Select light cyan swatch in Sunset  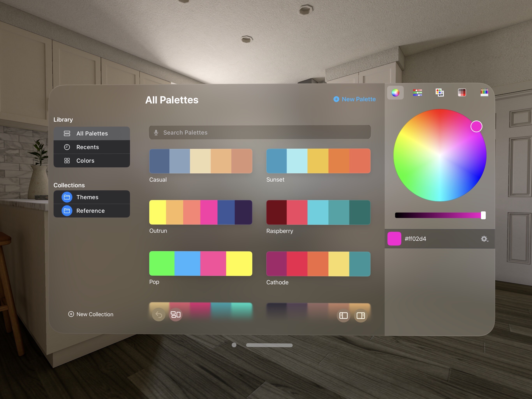coord(297,161)
